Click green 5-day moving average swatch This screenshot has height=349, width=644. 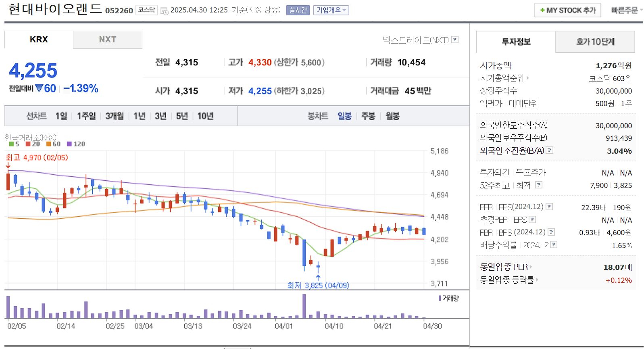coord(11,144)
